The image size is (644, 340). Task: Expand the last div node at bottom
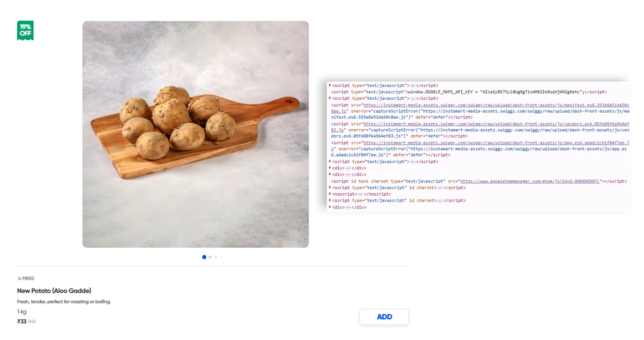[330, 207]
